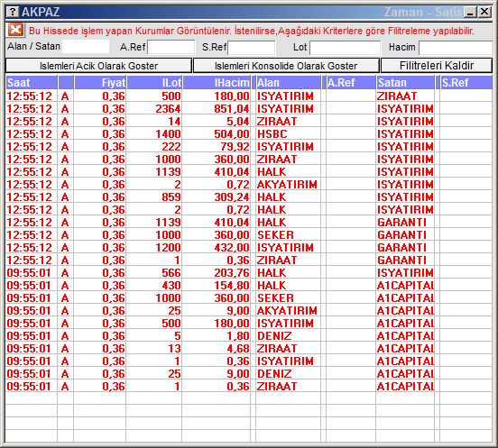
Task: Focus the S.Ref filter input
Action: 252,48
